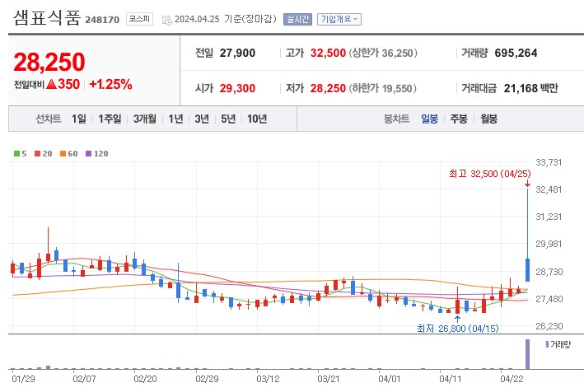Image resolution: width=584 pixels, height=392 pixels.
Task: Click the purple 거래량 legend icon
Action: [x=547, y=344]
